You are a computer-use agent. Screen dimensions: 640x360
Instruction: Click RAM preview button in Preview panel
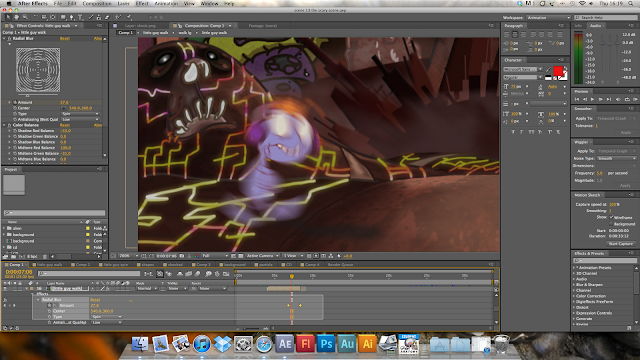636,99
